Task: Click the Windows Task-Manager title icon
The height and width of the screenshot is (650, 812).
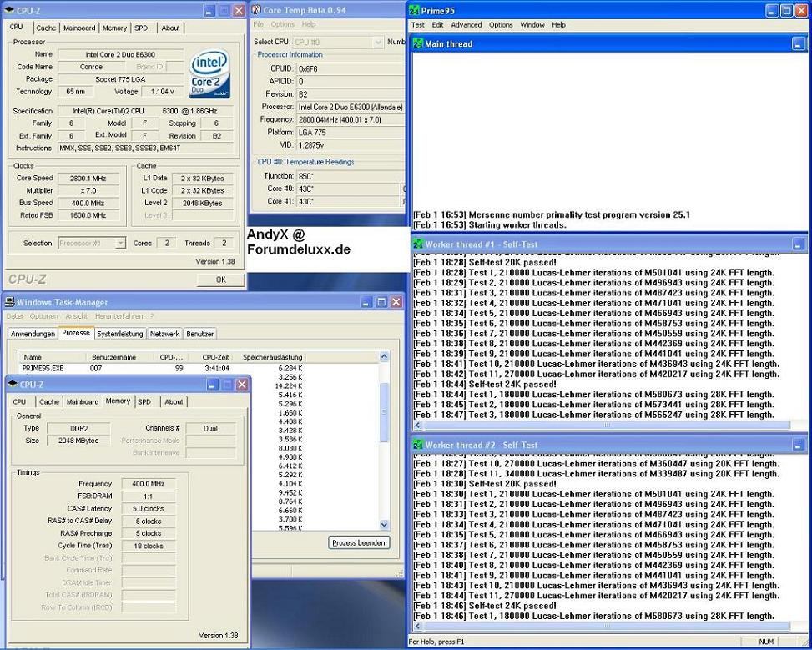Action: [x=10, y=302]
